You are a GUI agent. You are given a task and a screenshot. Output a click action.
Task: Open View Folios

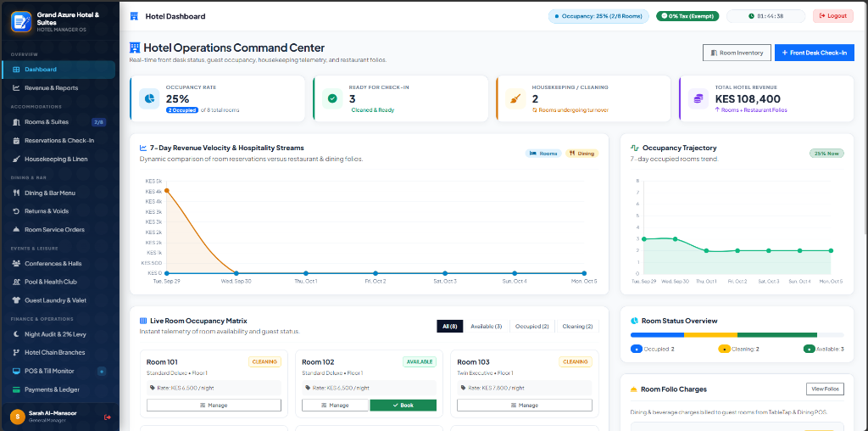(826, 389)
